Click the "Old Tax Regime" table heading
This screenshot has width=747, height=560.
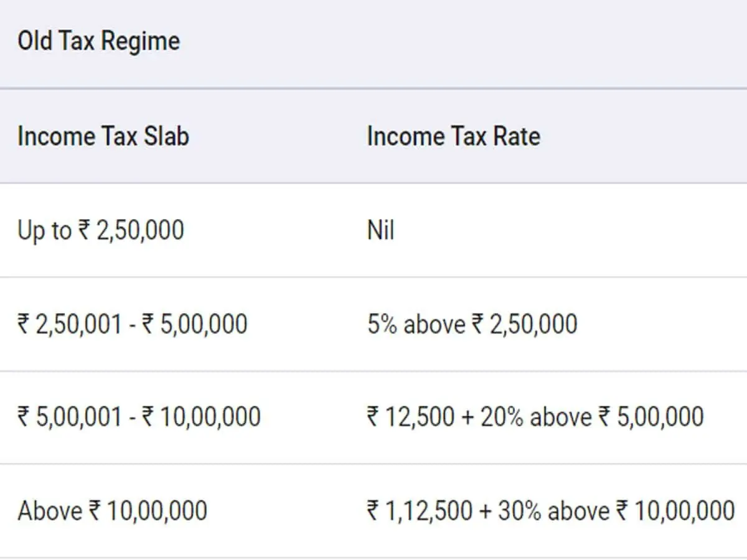(98, 42)
